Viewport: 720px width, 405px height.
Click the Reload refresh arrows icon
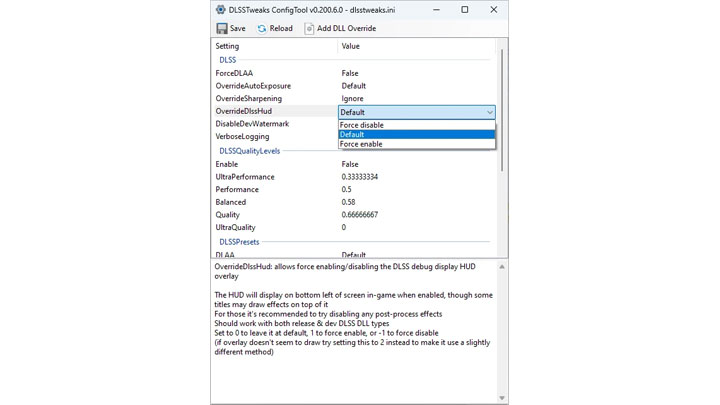[262, 28]
